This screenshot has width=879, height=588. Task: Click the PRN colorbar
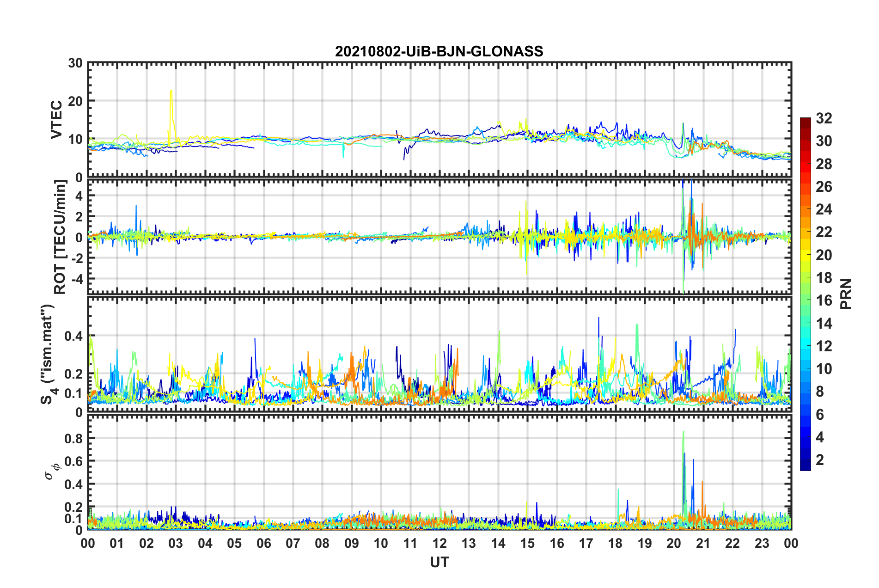(806, 294)
